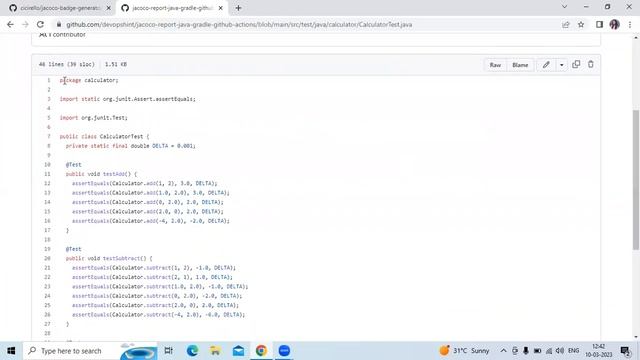Viewport: 640px width, 360px height.
Task: Edit this file with pencil icon
Action: pyautogui.click(x=546, y=65)
